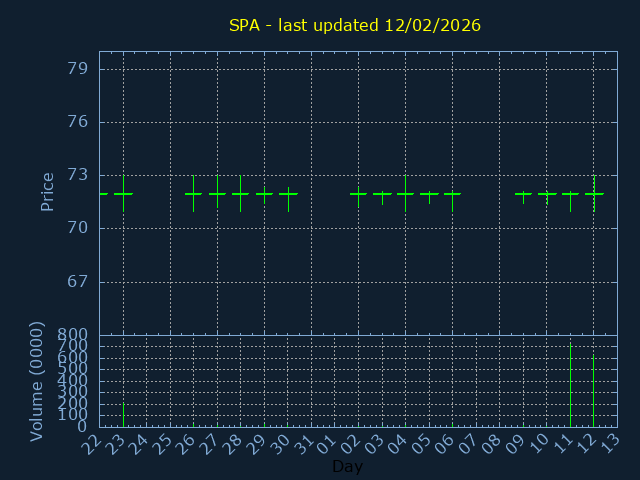Click the volume bar on day 12
The height and width of the screenshot is (480, 640).
(594, 391)
